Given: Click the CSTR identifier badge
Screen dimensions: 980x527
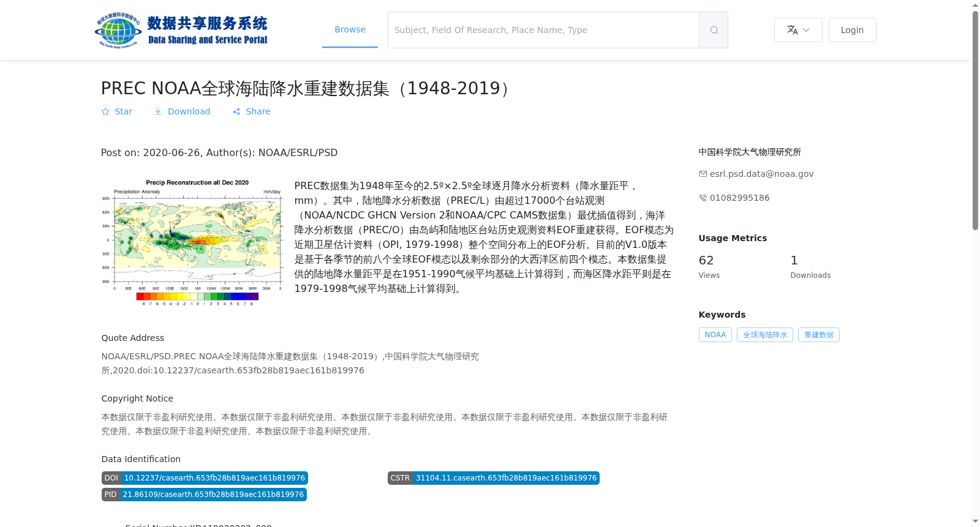Looking at the screenshot, I should [x=493, y=478].
